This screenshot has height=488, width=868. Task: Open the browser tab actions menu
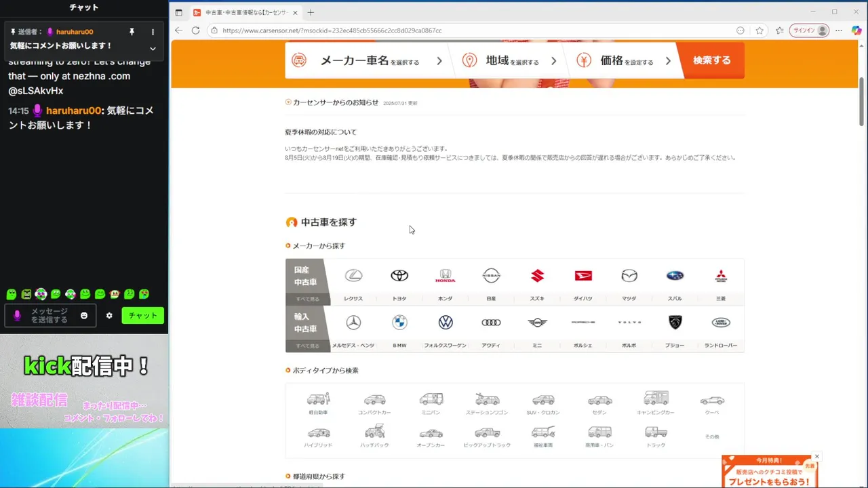(178, 12)
